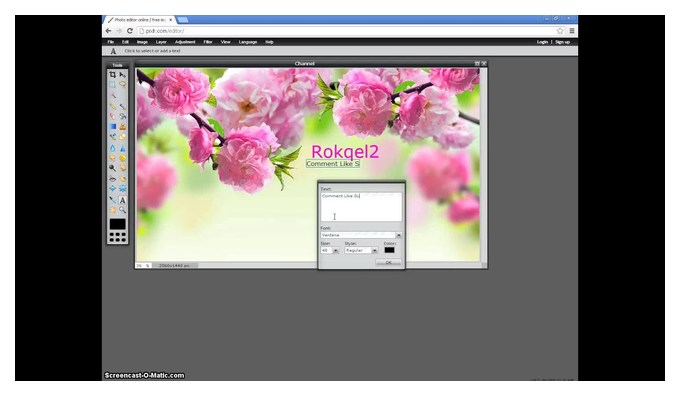Image resolution: width=680 pixels, height=396 pixels.
Task: Click the font size value field
Action: 326,251
